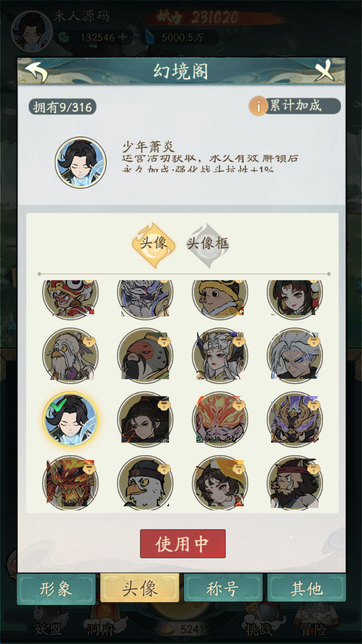Select the purple armored beast avatar
This screenshot has height=644, width=362.
click(295, 419)
